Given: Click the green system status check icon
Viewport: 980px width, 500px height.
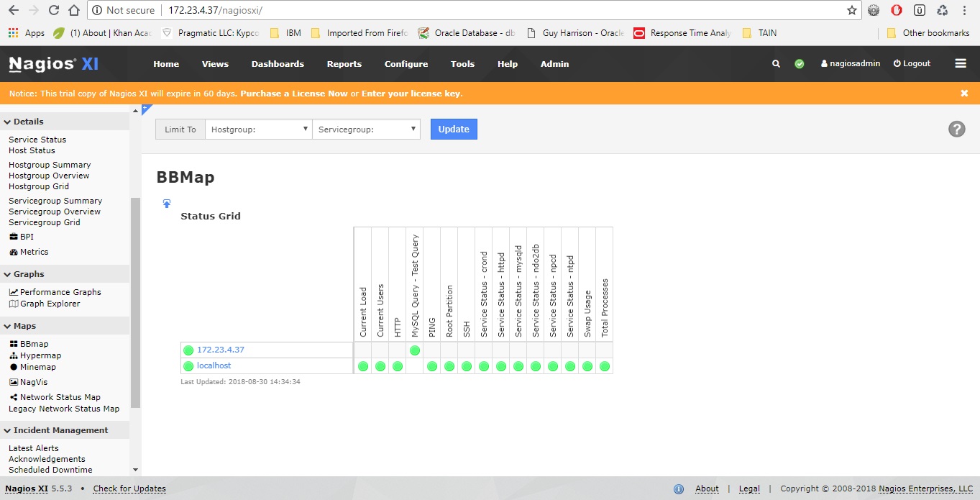Looking at the screenshot, I should coord(799,64).
